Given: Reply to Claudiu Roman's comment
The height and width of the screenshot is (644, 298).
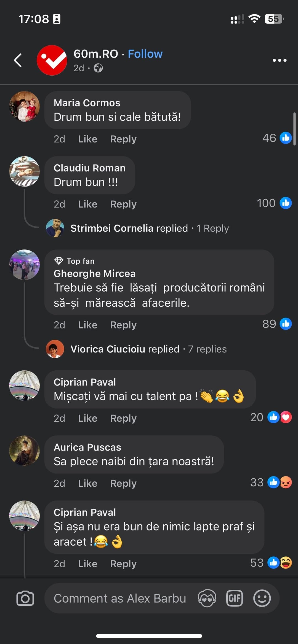Looking at the screenshot, I should coord(123,204).
